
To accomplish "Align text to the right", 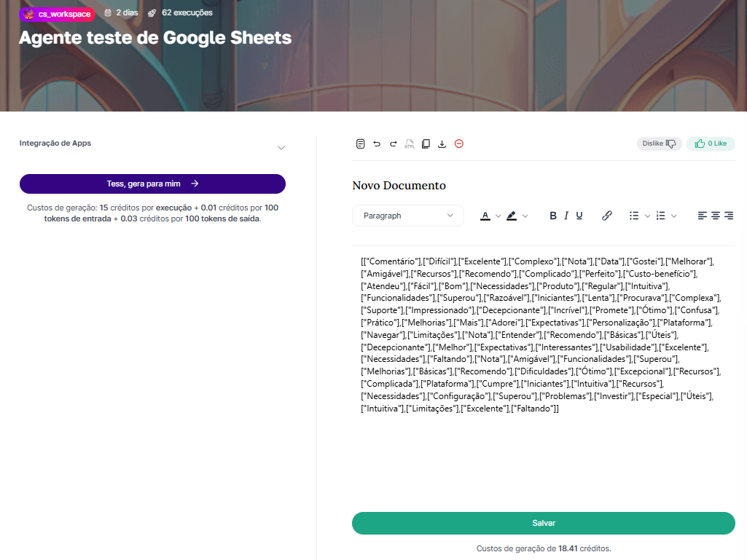I will coord(729,216).
